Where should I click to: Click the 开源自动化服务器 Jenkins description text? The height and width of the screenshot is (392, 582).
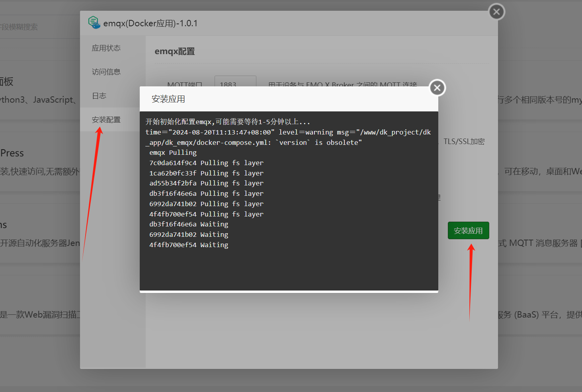(x=40, y=243)
